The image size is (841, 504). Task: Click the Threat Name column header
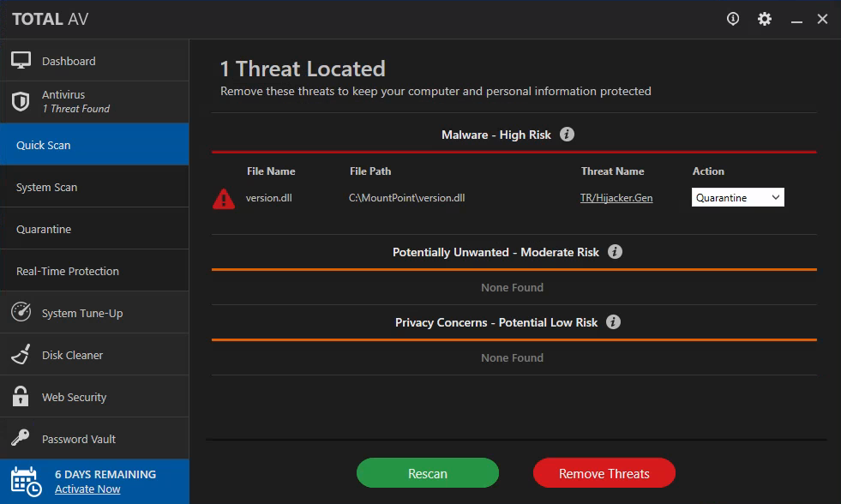[612, 171]
